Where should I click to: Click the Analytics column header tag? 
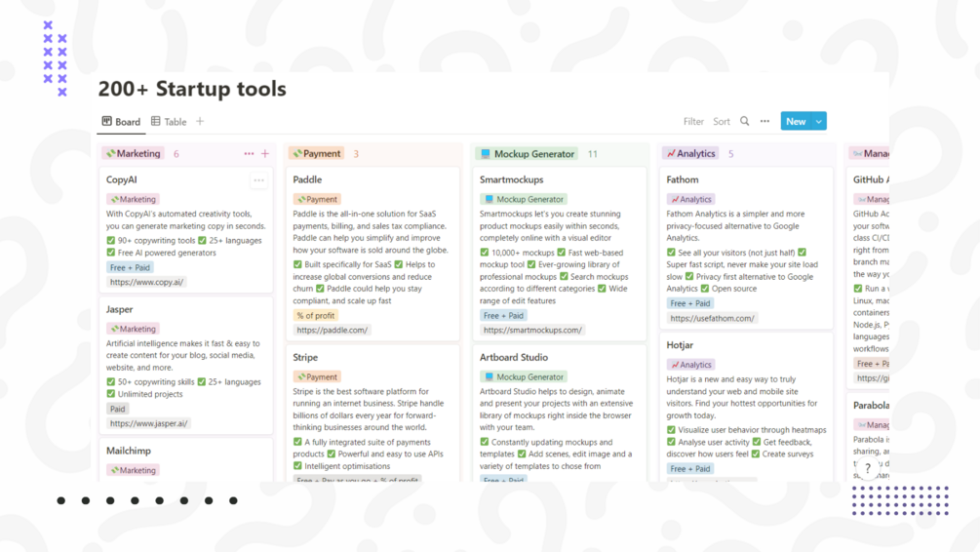(x=690, y=154)
